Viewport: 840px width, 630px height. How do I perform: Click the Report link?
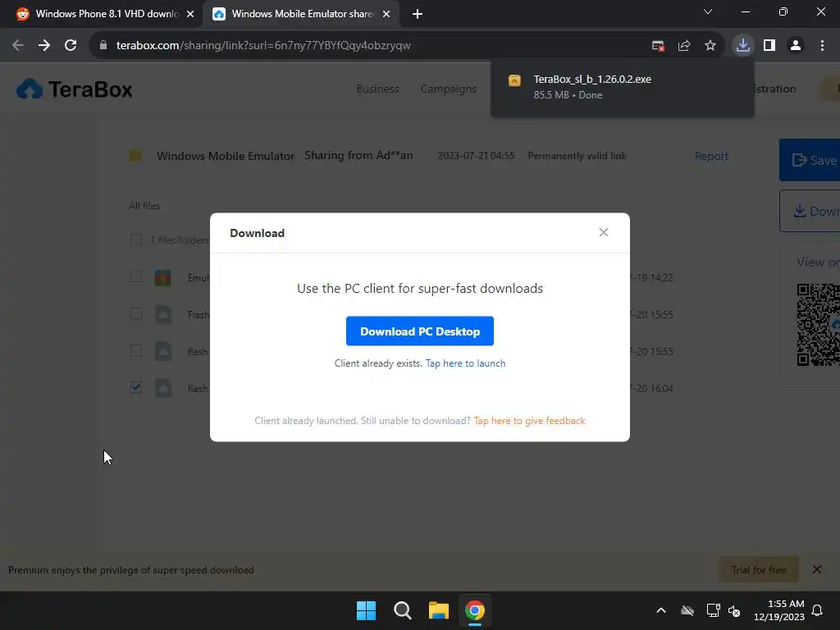711,156
